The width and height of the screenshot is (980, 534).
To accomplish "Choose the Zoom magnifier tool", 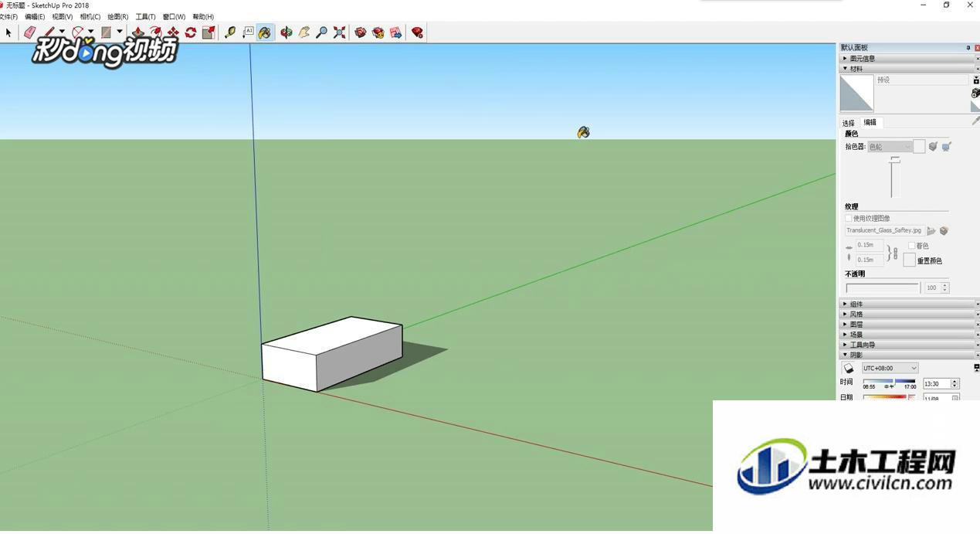I will coord(321,32).
